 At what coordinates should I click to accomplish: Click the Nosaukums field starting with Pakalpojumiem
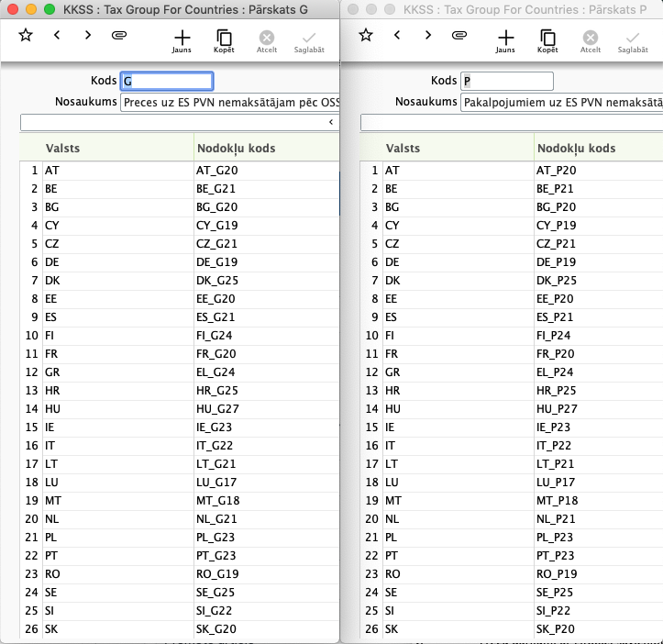560,102
